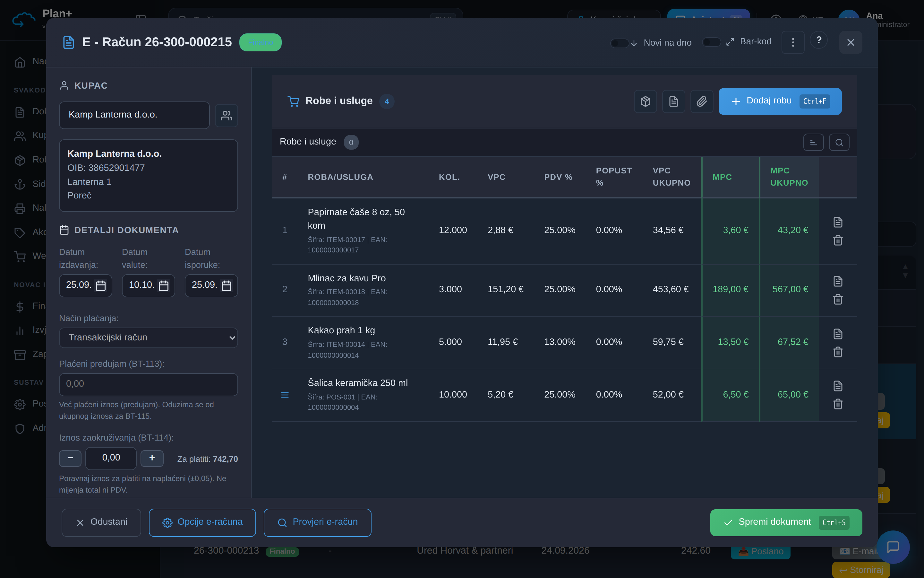Click Storniraj button in the background list
Image resolution: width=924 pixels, height=578 pixels.
tap(861, 570)
